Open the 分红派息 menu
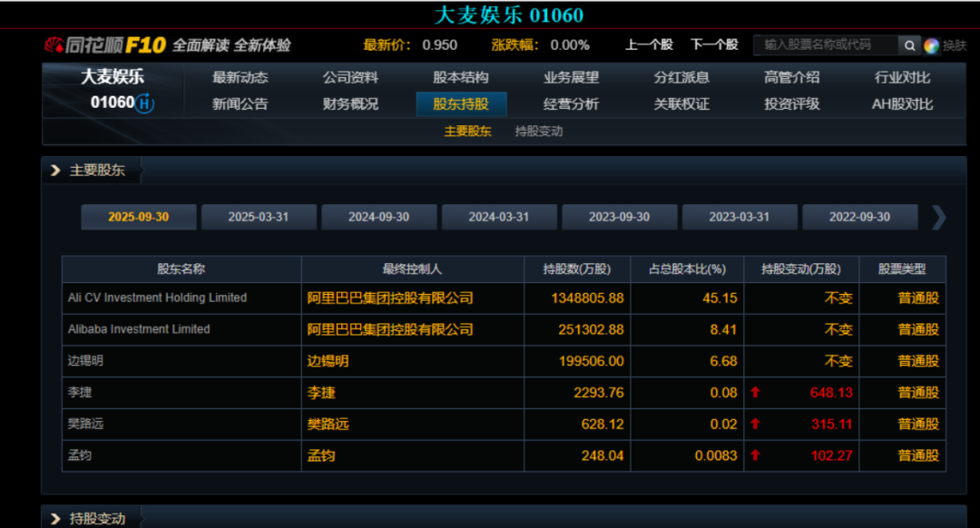 point(681,77)
